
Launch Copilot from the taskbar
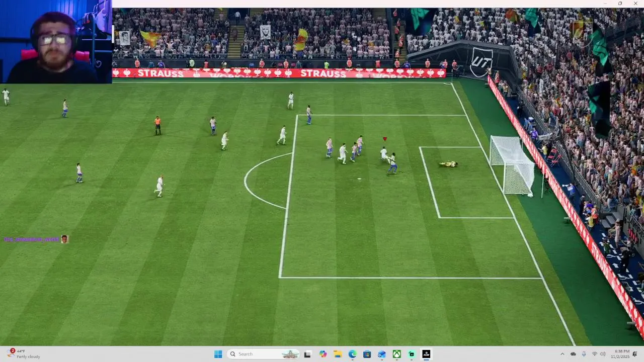pos(323,354)
